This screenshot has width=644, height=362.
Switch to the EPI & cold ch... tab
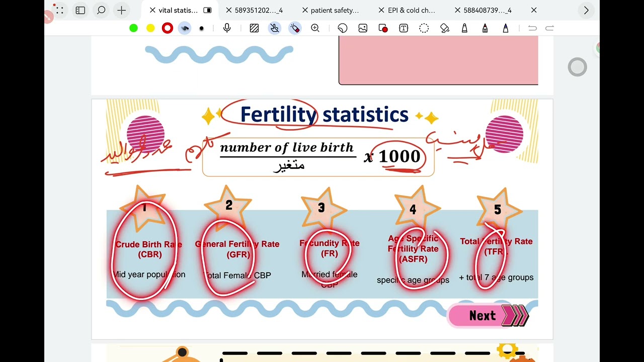[x=412, y=10]
